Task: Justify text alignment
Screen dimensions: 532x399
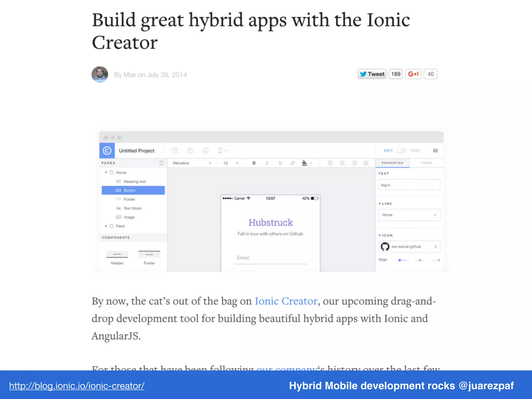Action: [366, 163]
